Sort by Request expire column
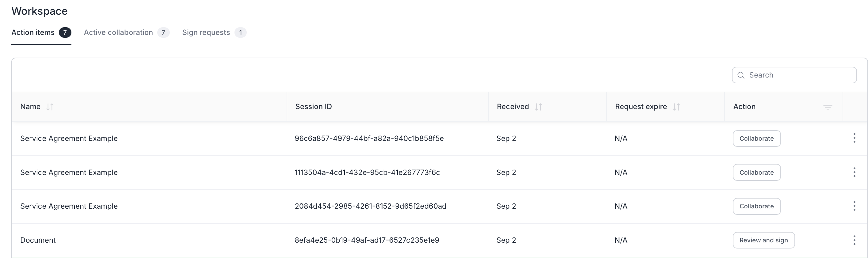Screen dimensions: 868x258 coord(676,107)
